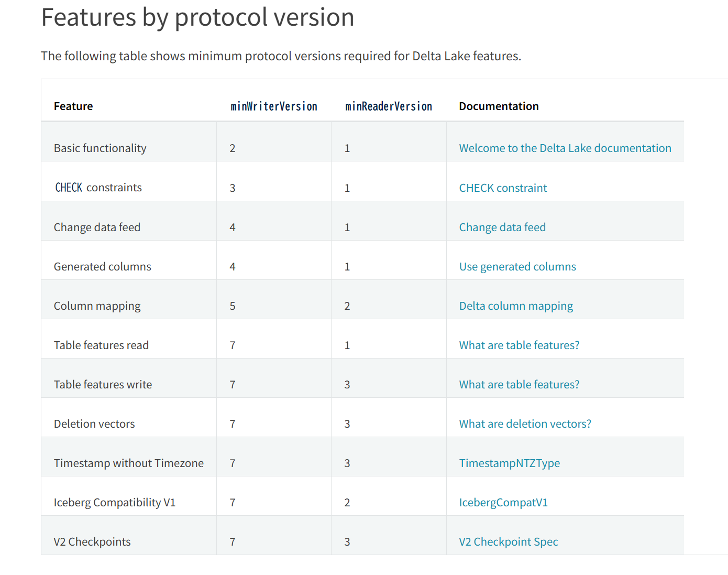Follow the TimestampNTZType link
Viewport: 728px width, 575px height.
coord(509,463)
